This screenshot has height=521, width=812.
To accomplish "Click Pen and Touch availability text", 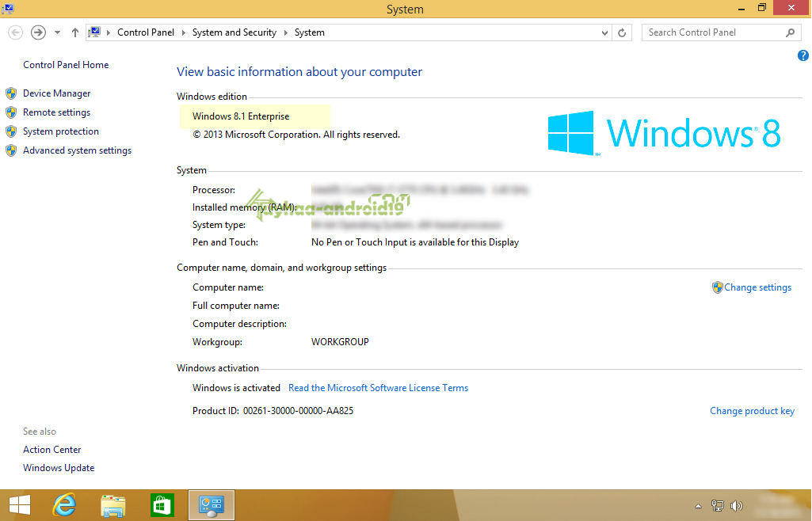I will click(415, 242).
